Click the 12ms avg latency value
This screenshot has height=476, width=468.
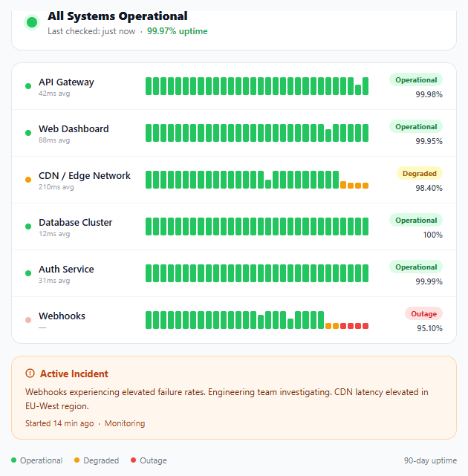point(54,234)
